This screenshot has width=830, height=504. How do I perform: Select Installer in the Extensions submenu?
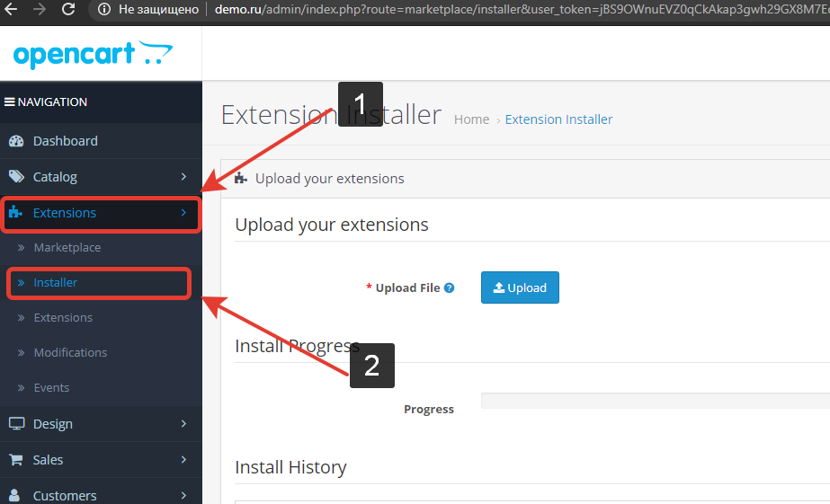tap(56, 283)
